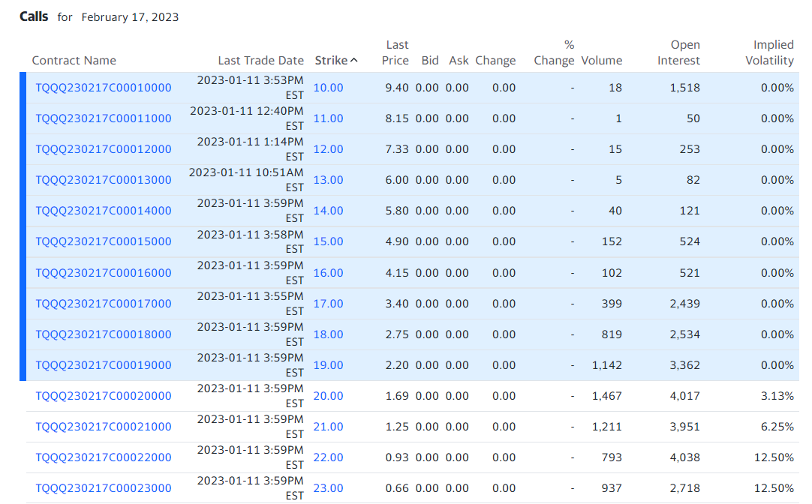This screenshot has width=812, height=504.
Task: Go to contract TQQQ230217C00017000
Action: (104, 304)
